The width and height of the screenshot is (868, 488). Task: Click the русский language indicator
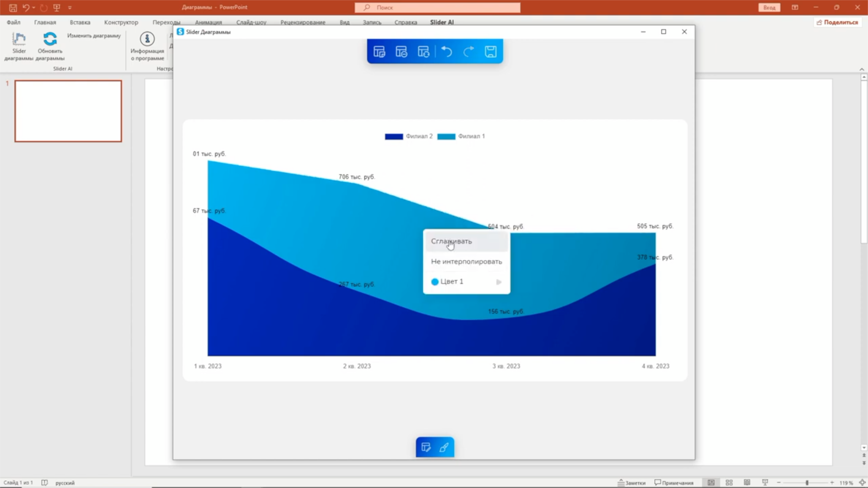point(65,482)
